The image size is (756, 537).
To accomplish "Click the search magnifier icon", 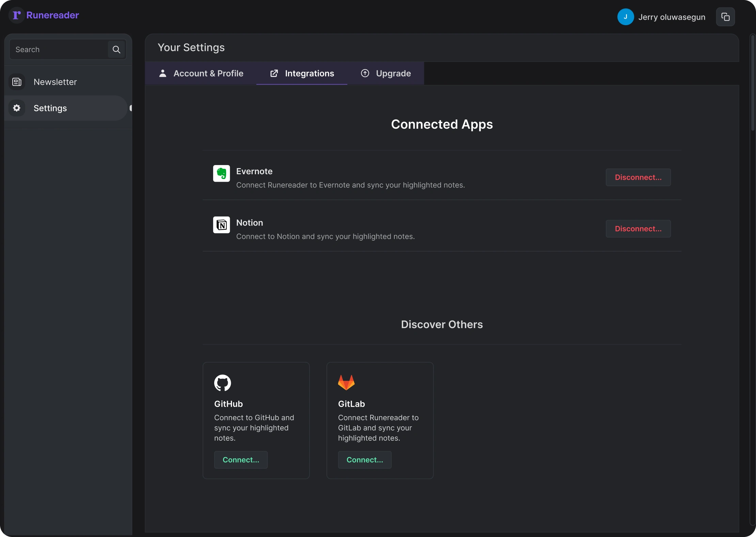I will [x=116, y=50].
